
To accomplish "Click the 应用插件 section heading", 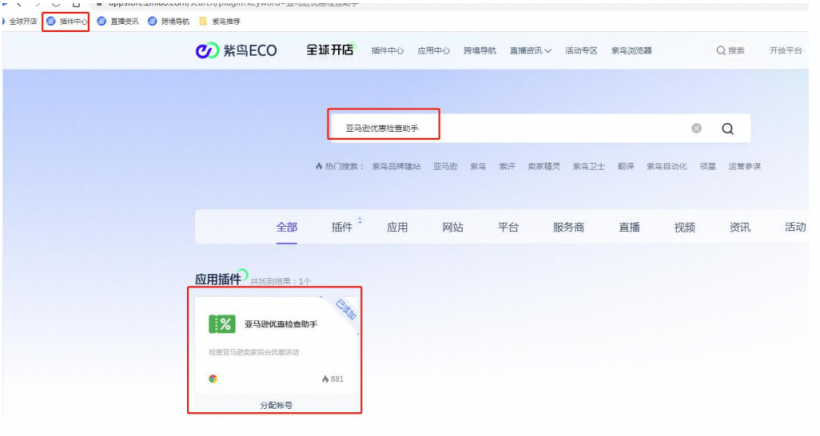I will click(x=218, y=279).
